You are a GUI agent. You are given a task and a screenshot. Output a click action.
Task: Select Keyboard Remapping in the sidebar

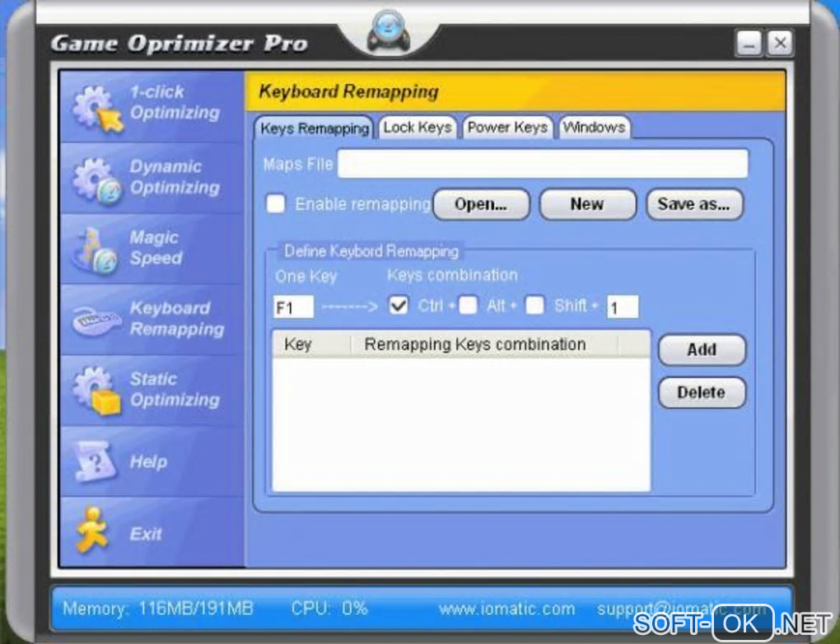click(x=152, y=320)
